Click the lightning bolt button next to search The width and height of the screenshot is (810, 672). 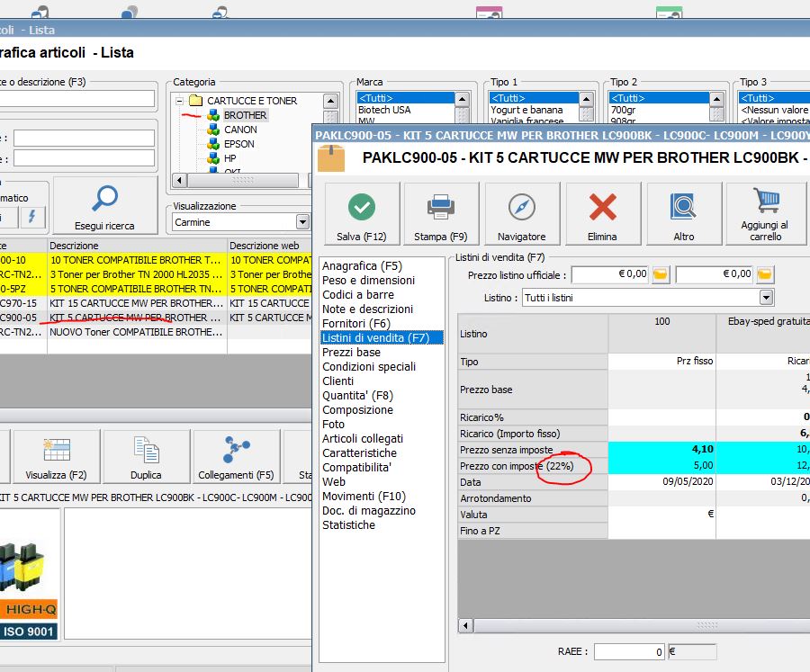coord(32,217)
